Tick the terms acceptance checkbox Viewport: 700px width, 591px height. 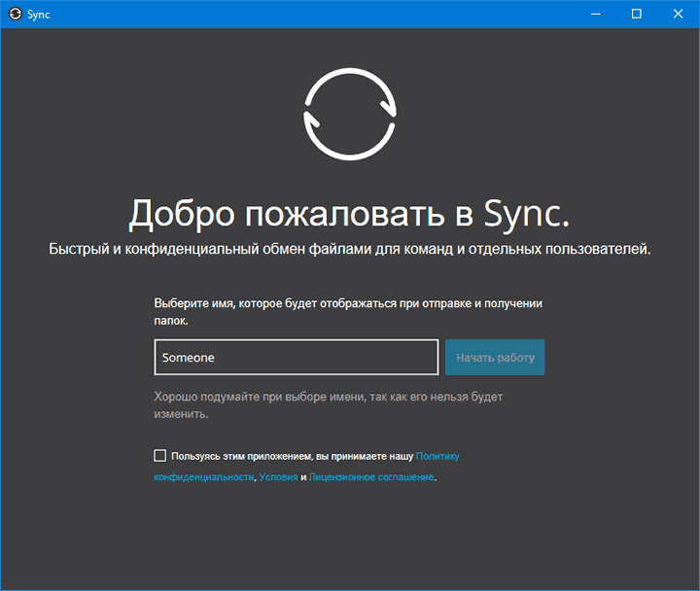tap(159, 456)
